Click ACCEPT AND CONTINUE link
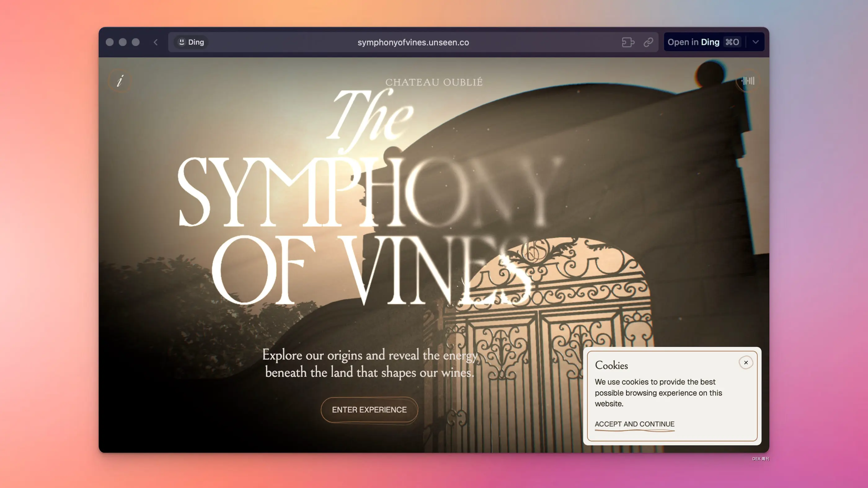 coord(635,424)
